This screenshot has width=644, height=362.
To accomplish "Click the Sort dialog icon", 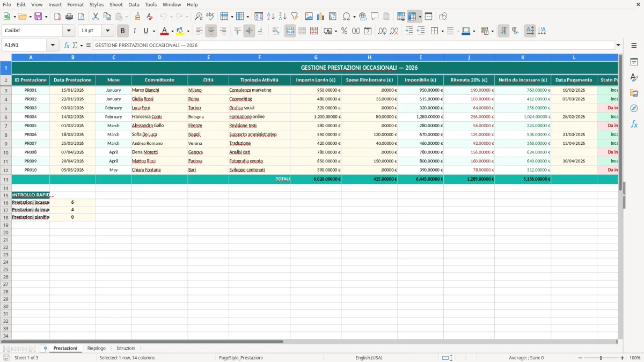I will pos(259,17).
